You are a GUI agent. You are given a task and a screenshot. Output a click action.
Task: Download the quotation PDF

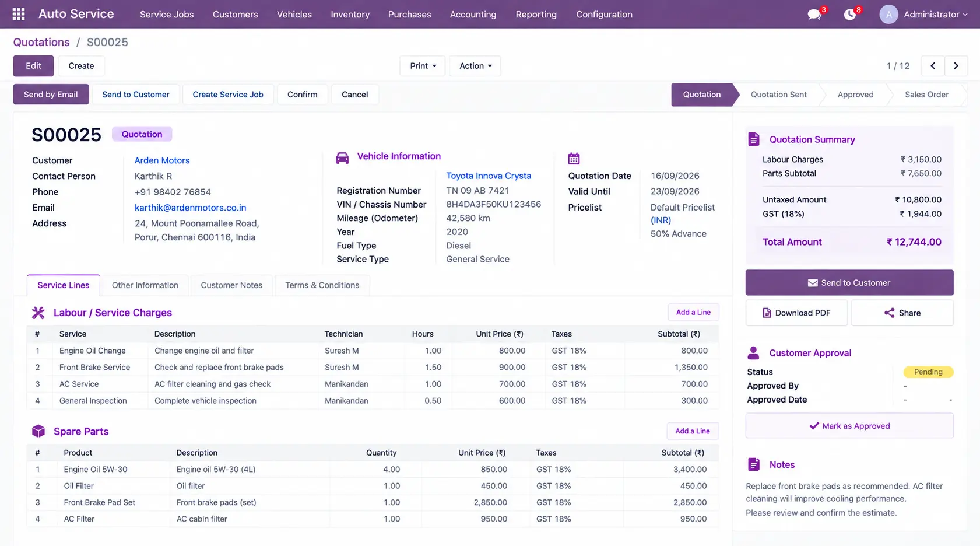pyautogui.click(x=796, y=313)
